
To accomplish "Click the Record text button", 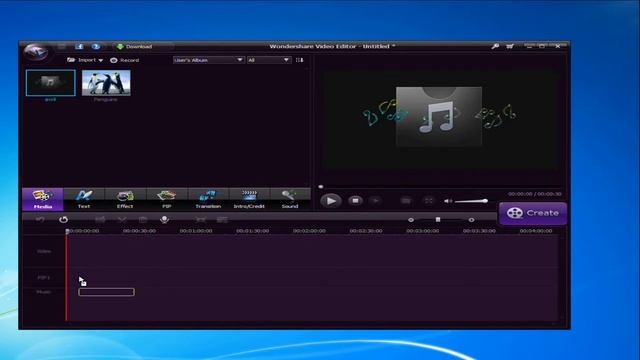I will (x=129, y=60).
